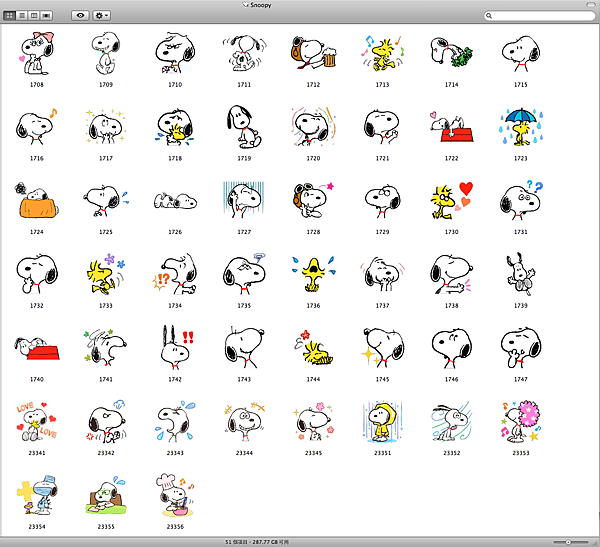Click the file name label 1735
600x547 pixels.
pos(244,305)
